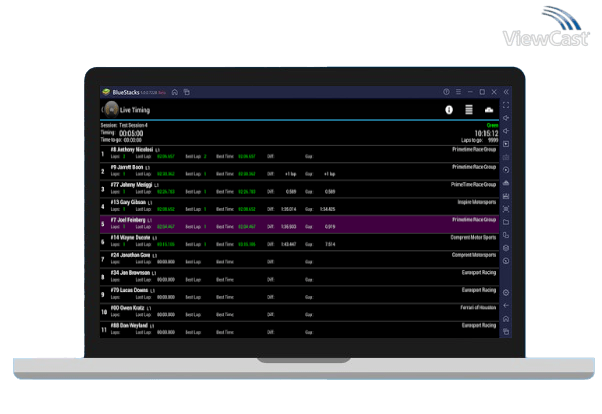Click the circular refresh icon in BlueStacks sidebar
Viewport: 602px width, 414px height.
(x=506, y=261)
